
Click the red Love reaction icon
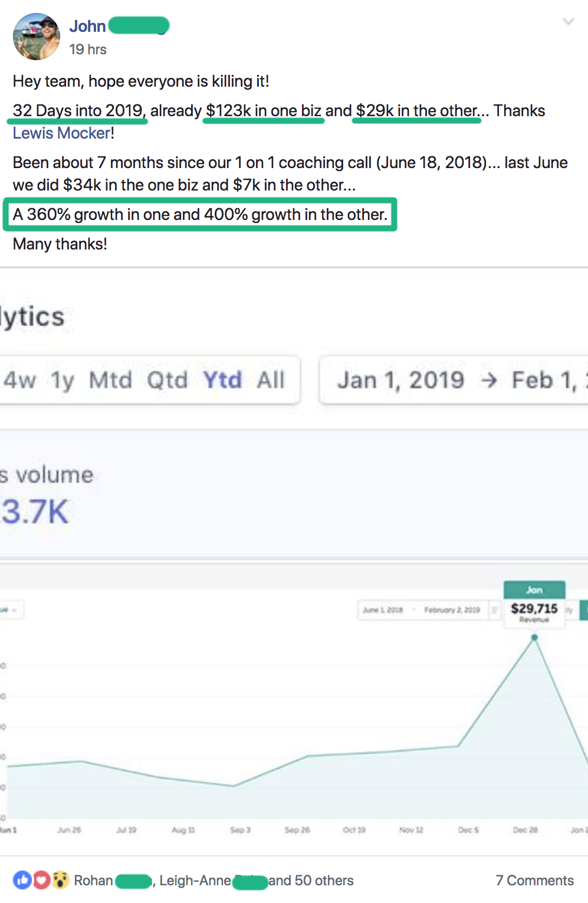pos(41,881)
